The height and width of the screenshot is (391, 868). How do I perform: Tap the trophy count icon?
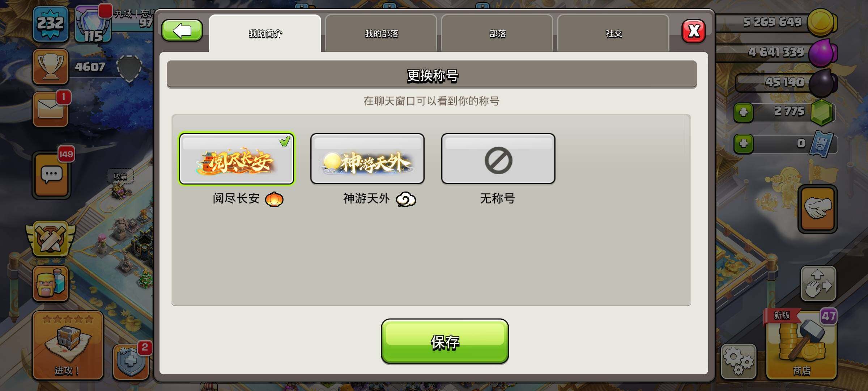(50, 67)
